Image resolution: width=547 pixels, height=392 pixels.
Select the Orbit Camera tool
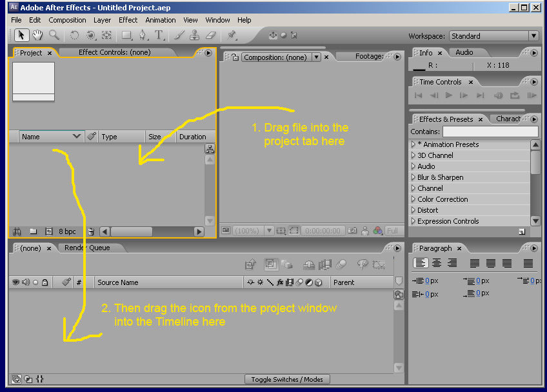(x=91, y=35)
